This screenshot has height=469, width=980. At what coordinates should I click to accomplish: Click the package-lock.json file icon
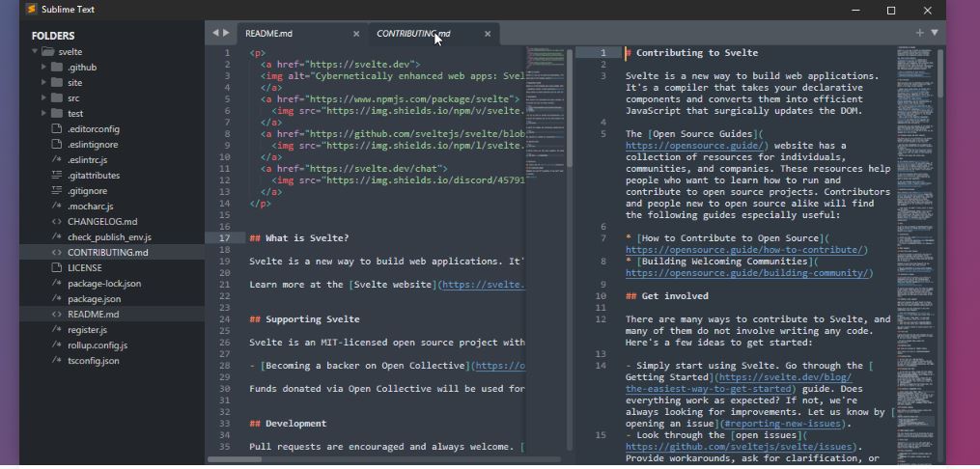click(57, 283)
